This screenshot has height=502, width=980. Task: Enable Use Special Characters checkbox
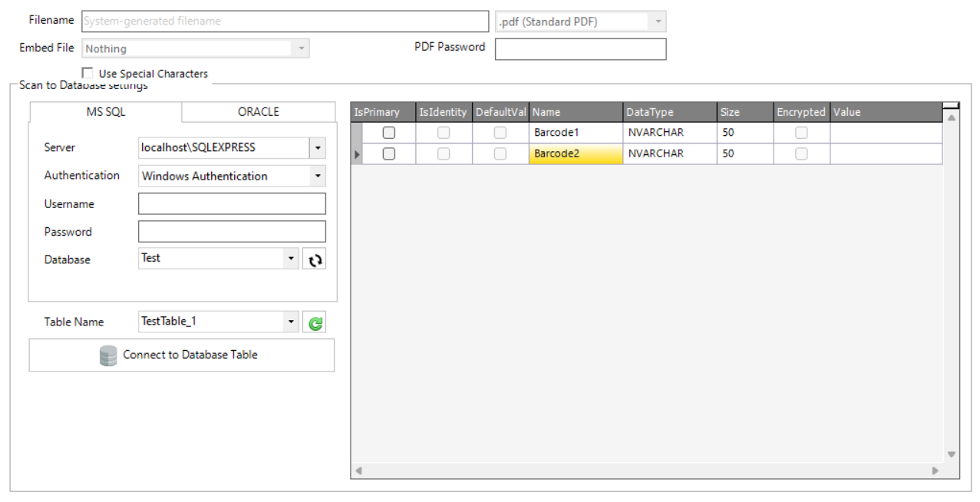87,74
